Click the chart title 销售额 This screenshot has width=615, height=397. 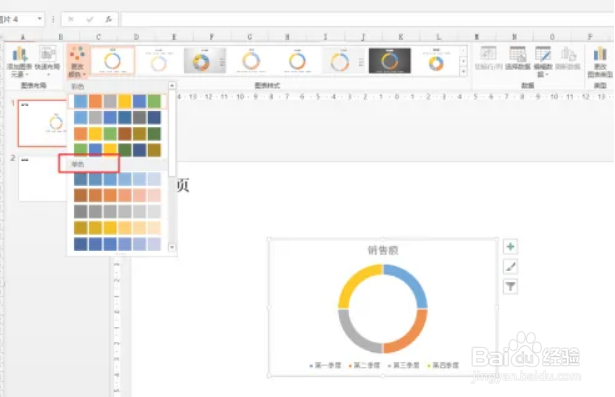coord(383,250)
